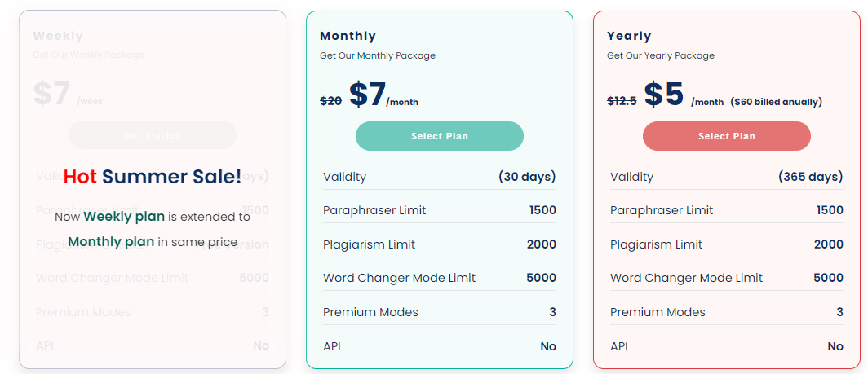Viewport: 868px width, 374px height.
Task: Click the green Monthly plan sale text
Action: 111,241
